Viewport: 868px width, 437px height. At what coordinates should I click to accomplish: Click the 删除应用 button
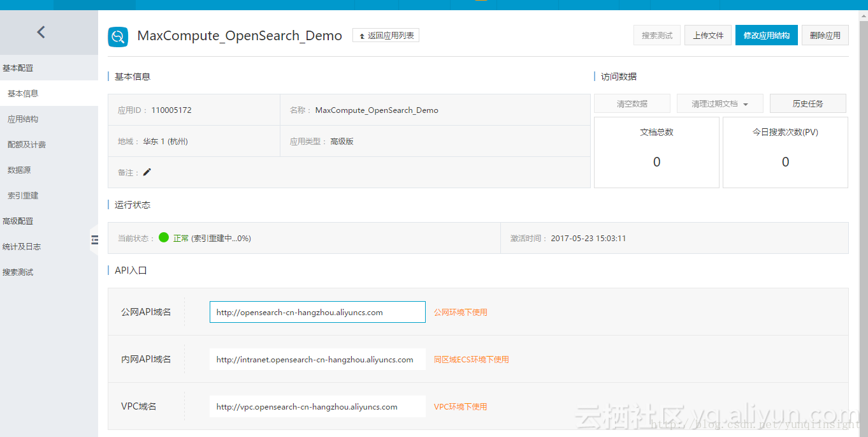825,35
